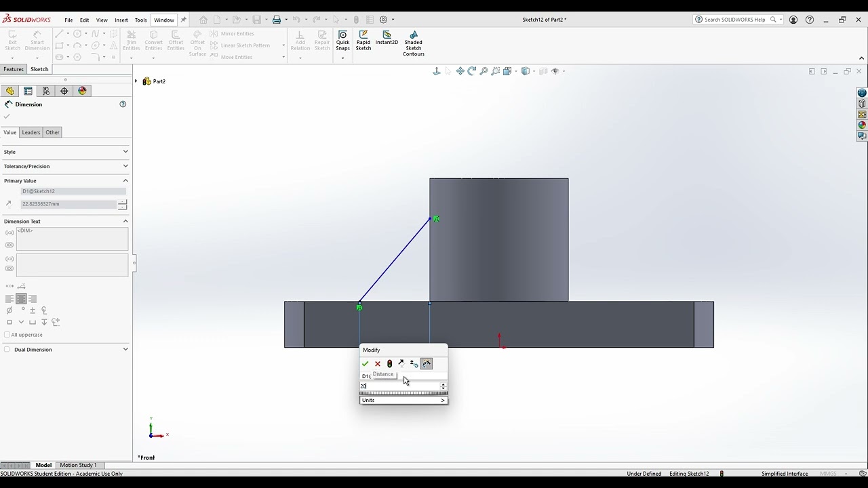868x488 pixels.
Task: Open the Units flyout in Modify
Action: pyautogui.click(x=403, y=400)
